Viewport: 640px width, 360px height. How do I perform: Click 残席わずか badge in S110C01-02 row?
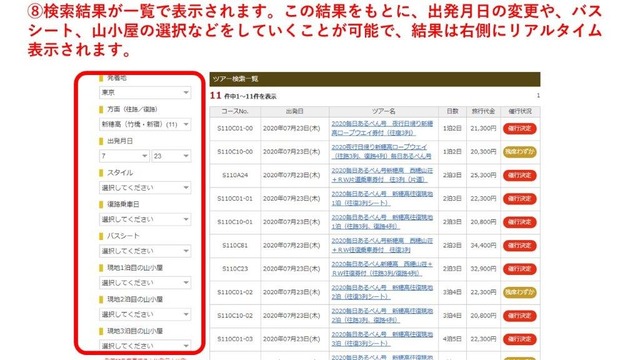click(x=520, y=292)
